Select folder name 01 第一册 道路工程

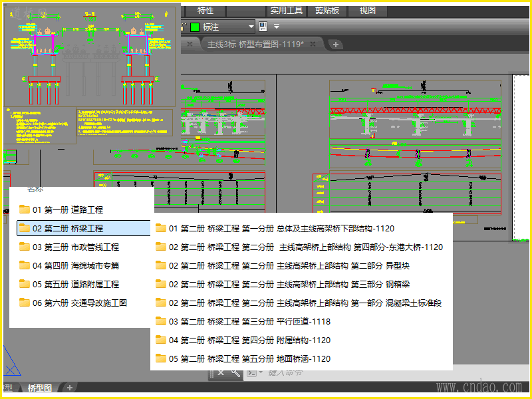[x=68, y=209]
